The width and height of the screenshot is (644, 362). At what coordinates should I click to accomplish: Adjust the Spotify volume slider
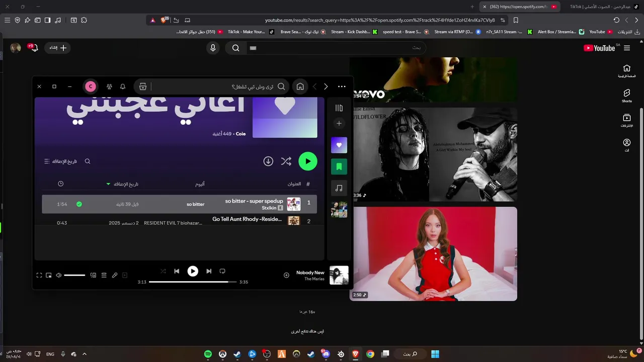click(74, 275)
